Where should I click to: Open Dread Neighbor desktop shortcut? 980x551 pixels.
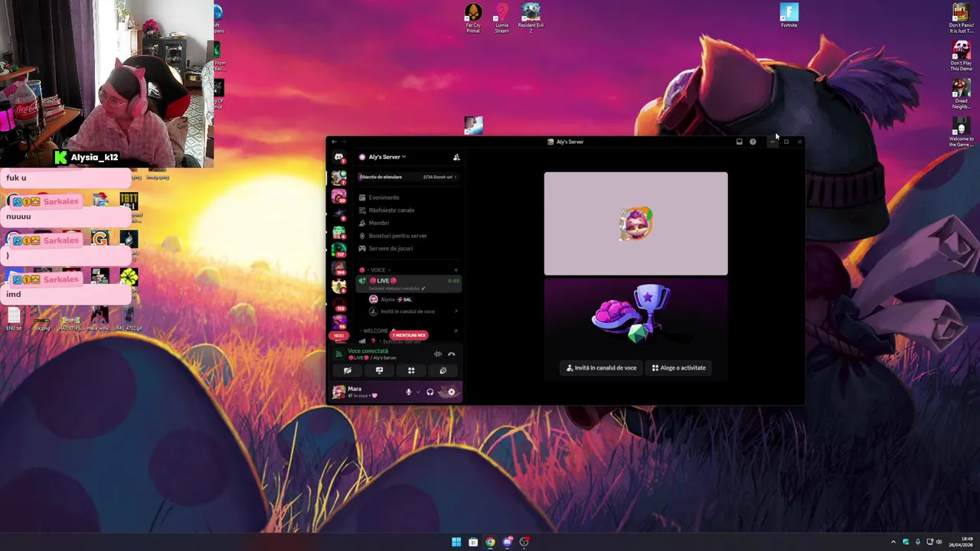961,93
